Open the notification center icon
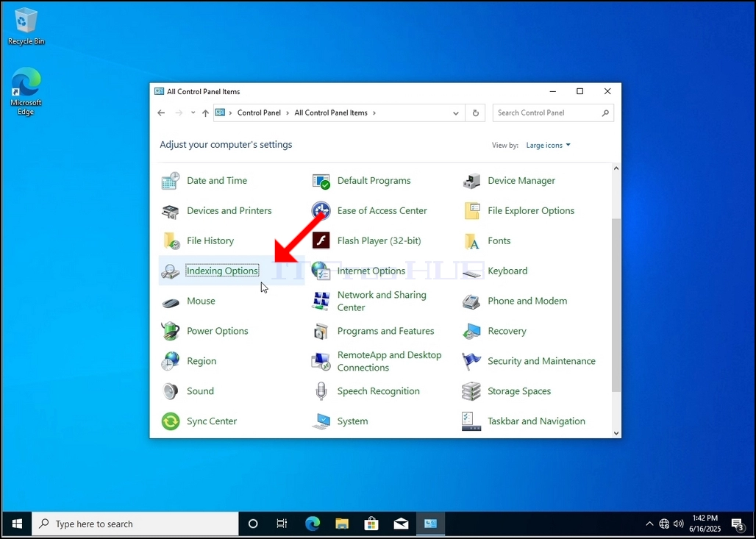The image size is (756, 539). [x=737, y=524]
